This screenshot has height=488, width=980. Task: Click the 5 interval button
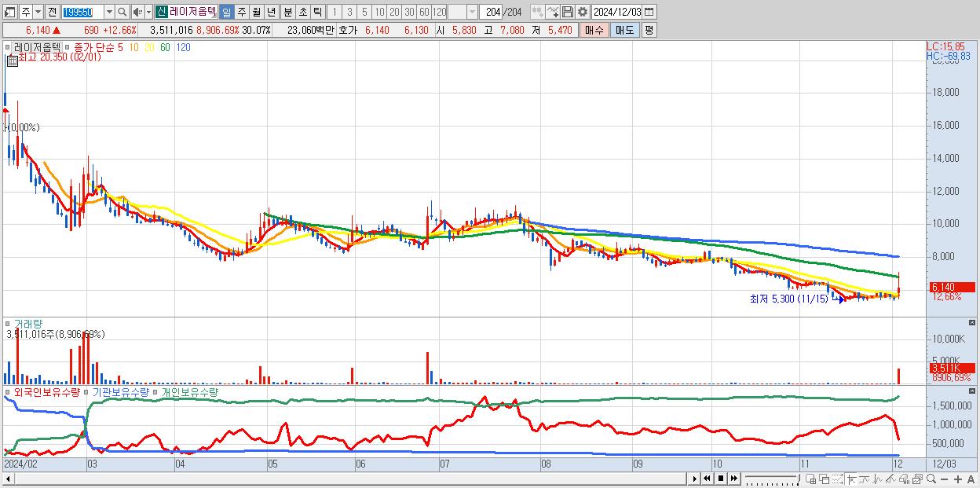click(364, 12)
